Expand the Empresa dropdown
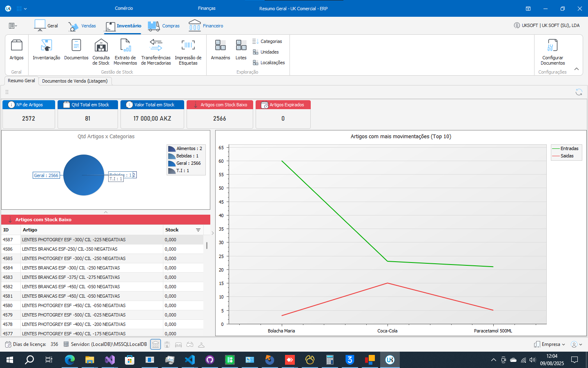This screenshot has width=588, height=368. (550, 344)
